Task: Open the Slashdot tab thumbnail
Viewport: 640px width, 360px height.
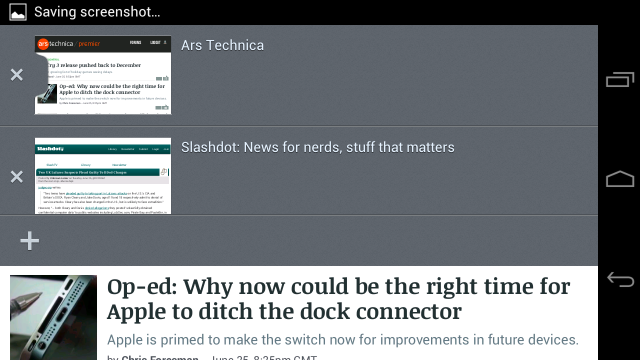Action: (103, 176)
